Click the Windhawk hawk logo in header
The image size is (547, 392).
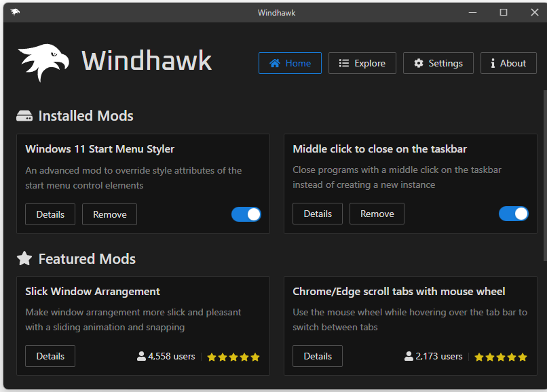(43, 63)
